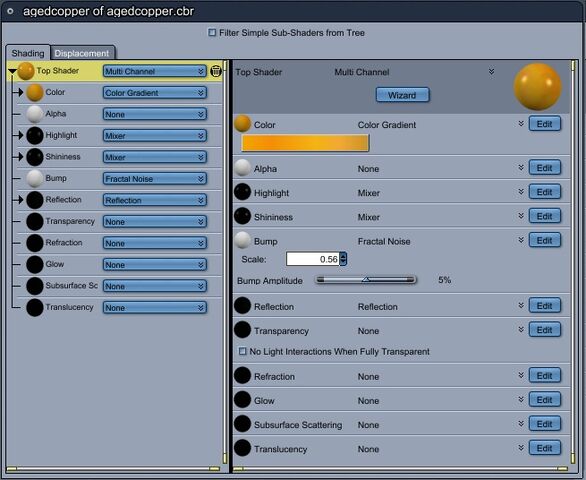This screenshot has width=586, height=480.
Task: Select the Alpha sphere icon in the tree
Action: coord(35,114)
